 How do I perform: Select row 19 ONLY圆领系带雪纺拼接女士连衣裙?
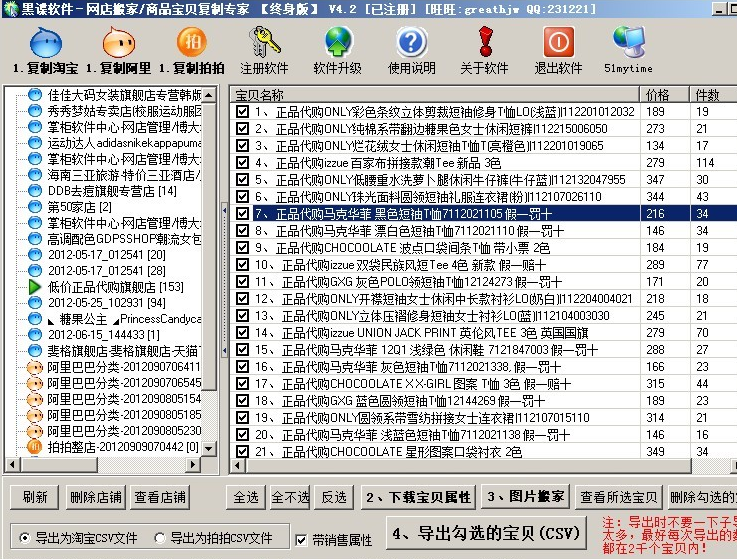click(484, 417)
